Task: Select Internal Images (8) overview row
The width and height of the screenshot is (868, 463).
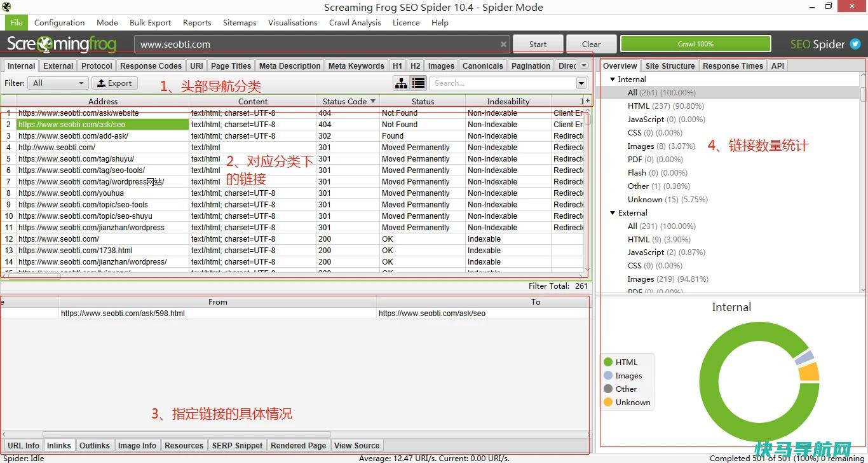Action: tap(663, 146)
